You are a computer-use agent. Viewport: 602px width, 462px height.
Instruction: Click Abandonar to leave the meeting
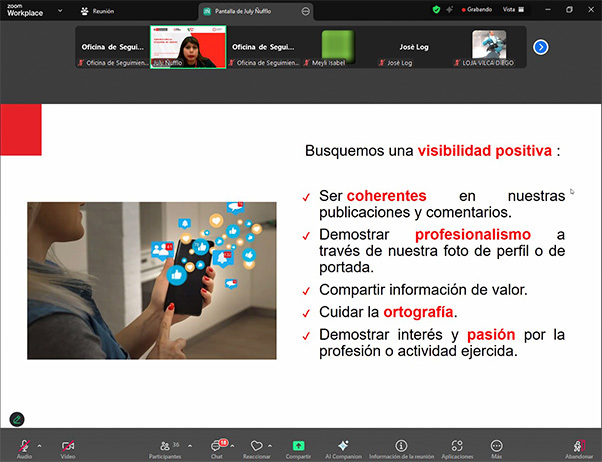point(579,449)
